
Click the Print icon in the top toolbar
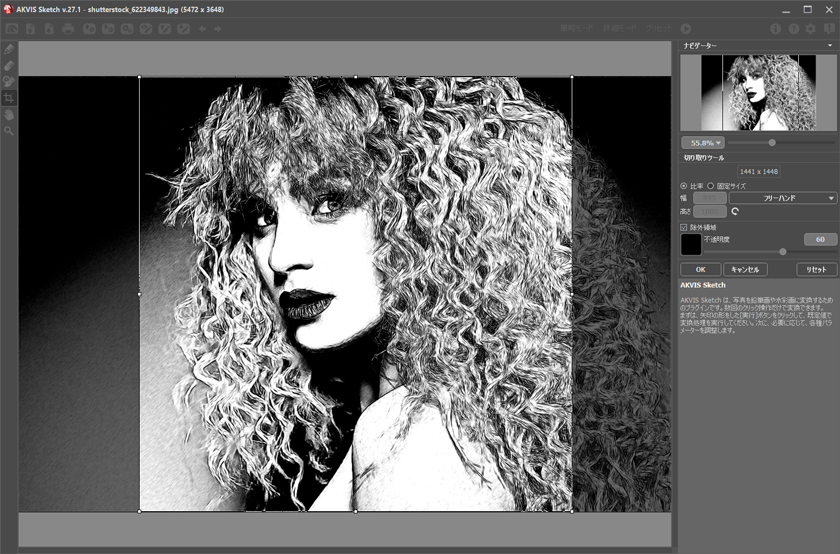click(x=68, y=29)
